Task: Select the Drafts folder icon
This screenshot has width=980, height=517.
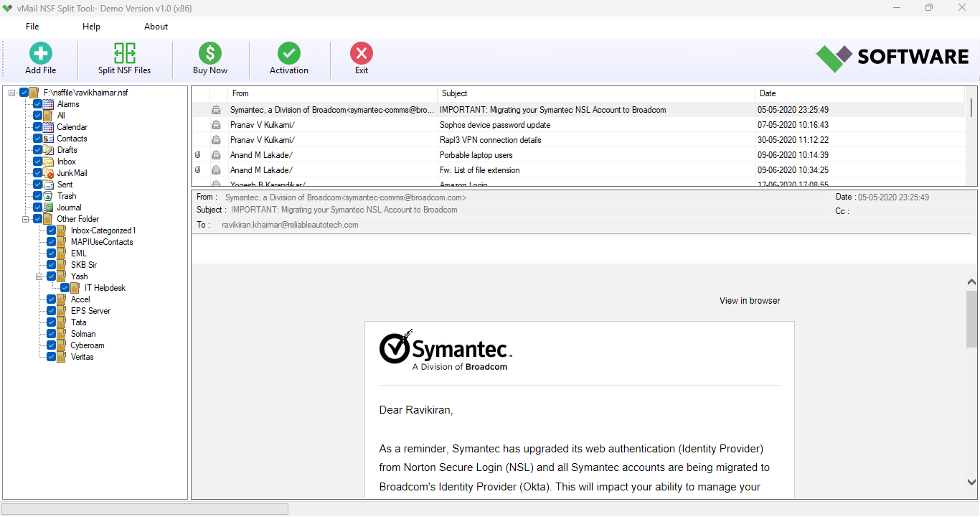Action: pyautogui.click(x=49, y=150)
